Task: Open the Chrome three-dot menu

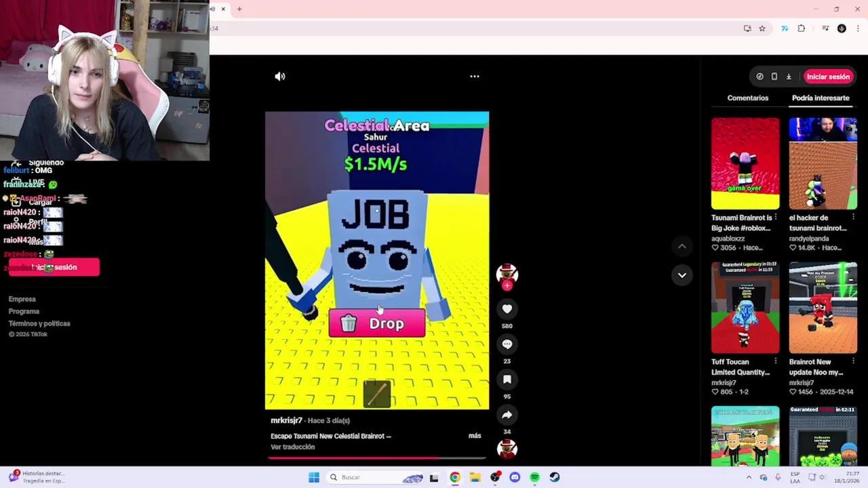Action: coord(859,28)
